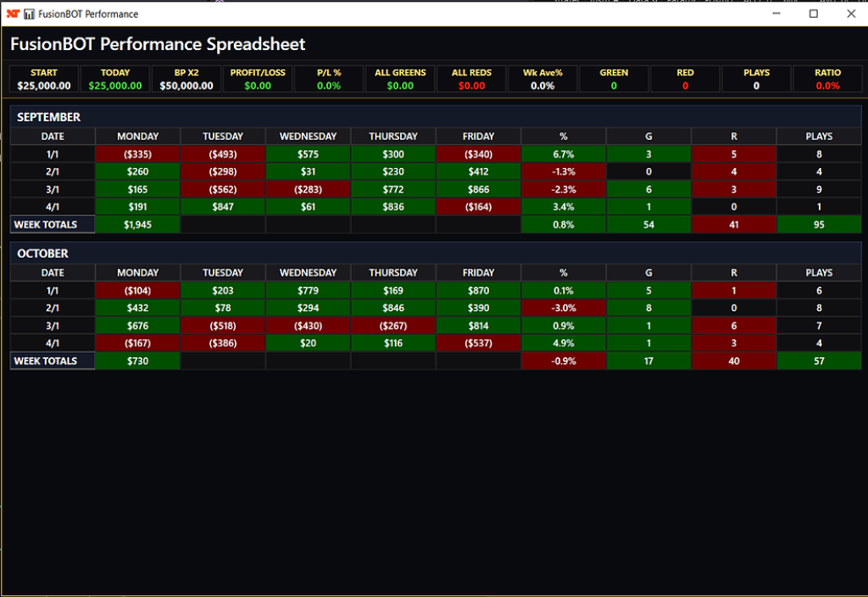Click the NinjaTrader logo icon in title bar
868x597 pixels.
[x=14, y=14]
